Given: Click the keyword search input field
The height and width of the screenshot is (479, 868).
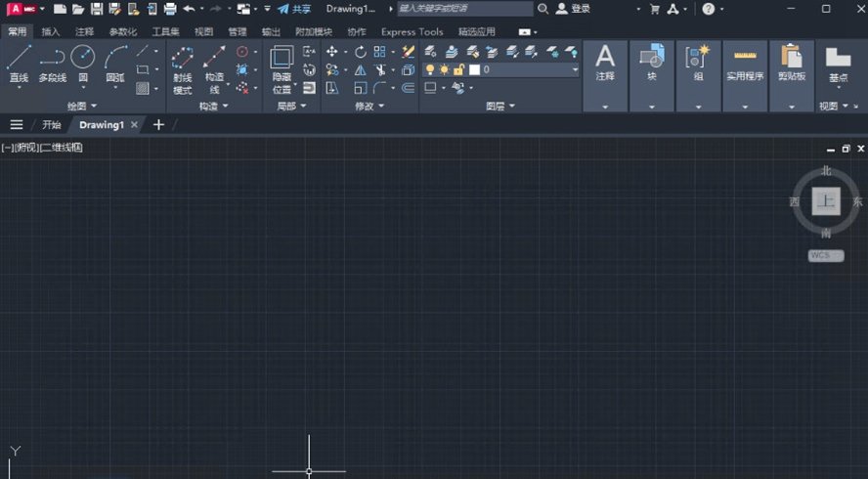Looking at the screenshot, I should coord(465,9).
